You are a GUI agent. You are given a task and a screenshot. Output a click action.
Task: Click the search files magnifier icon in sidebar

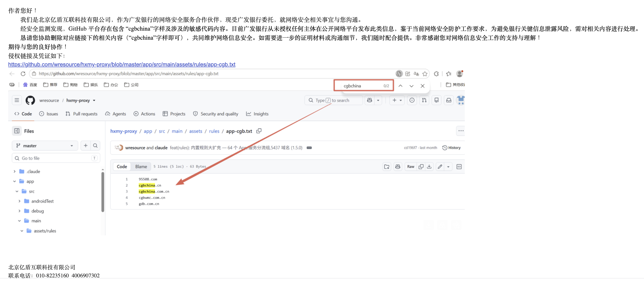coord(95,146)
